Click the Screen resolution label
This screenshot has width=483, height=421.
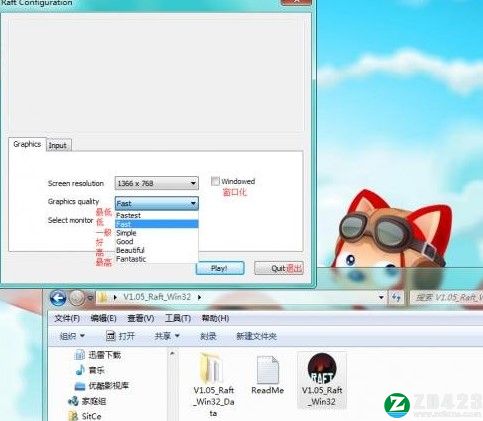76,183
